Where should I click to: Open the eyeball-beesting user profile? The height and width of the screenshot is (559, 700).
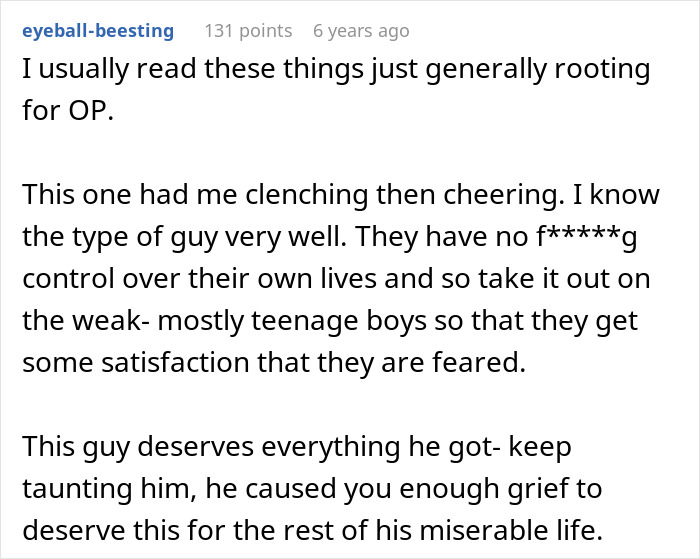(x=97, y=31)
